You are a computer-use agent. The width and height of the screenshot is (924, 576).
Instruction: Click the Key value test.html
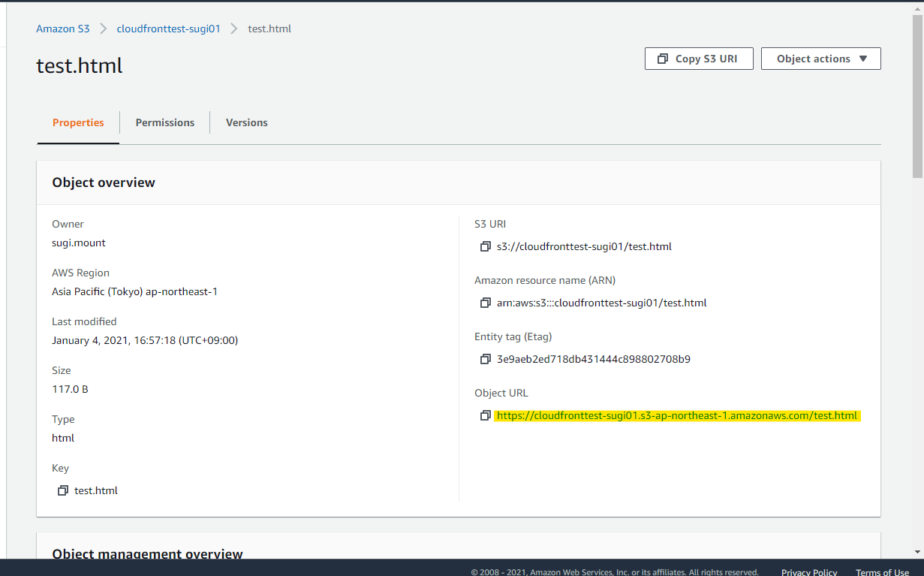pyautogui.click(x=96, y=490)
